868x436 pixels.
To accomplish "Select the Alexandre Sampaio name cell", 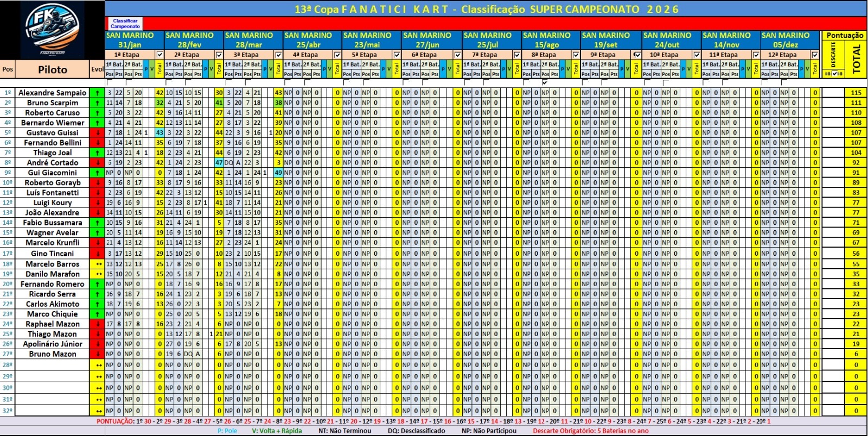I will [53, 93].
